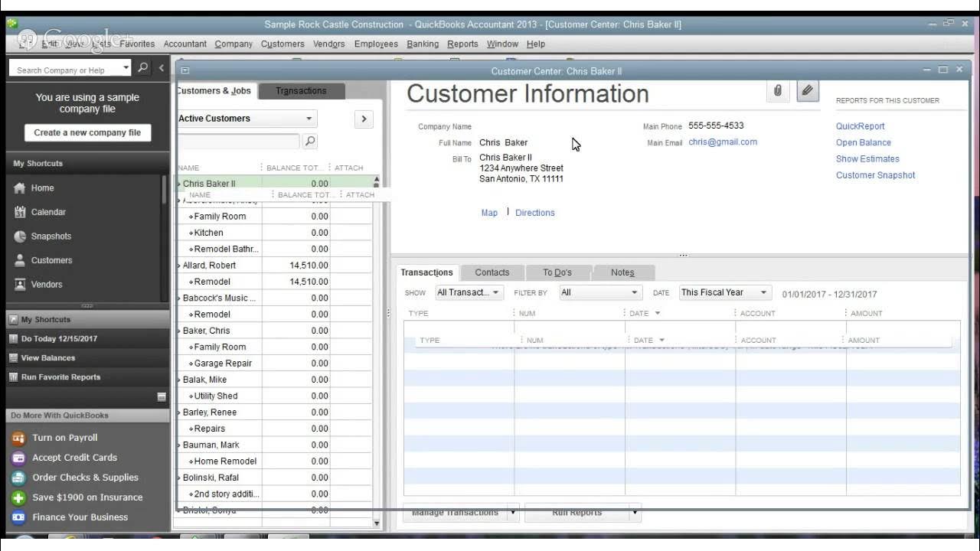The width and height of the screenshot is (980, 551).
Task: Open the Filter By All dropdown
Action: tap(600, 292)
